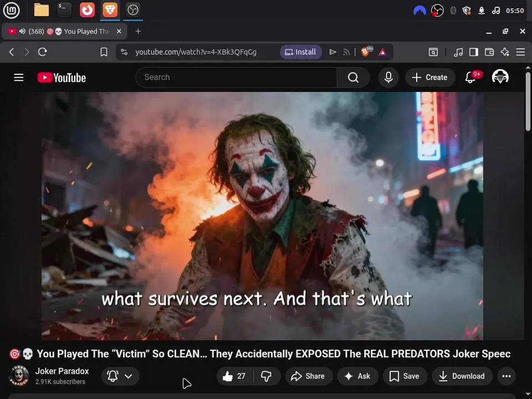Like this video
The height and width of the screenshot is (399, 532).
point(235,376)
